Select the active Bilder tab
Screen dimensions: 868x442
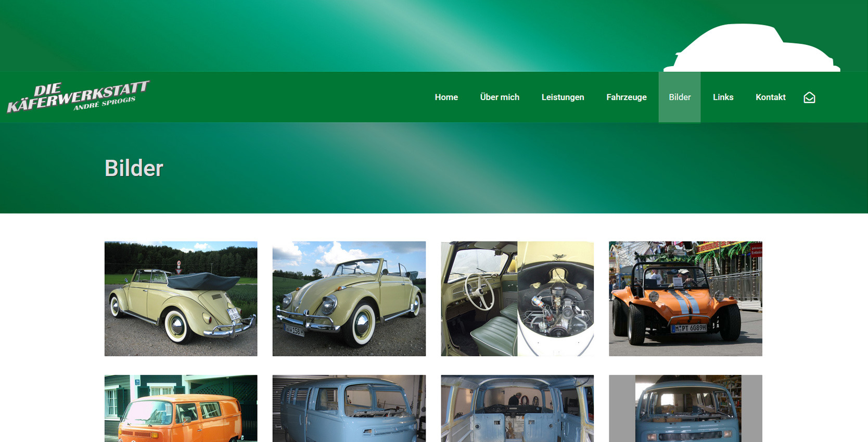pos(679,97)
